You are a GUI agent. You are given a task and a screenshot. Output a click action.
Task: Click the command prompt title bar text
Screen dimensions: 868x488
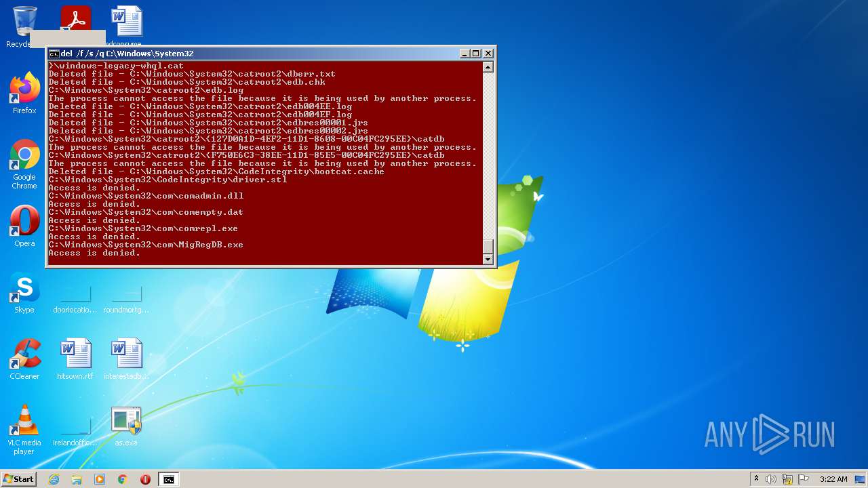[127, 54]
